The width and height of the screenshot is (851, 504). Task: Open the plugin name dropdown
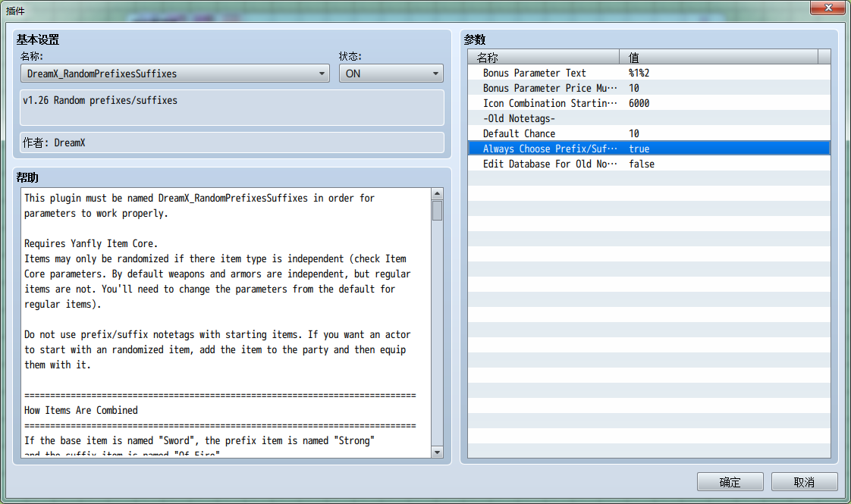coord(174,74)
